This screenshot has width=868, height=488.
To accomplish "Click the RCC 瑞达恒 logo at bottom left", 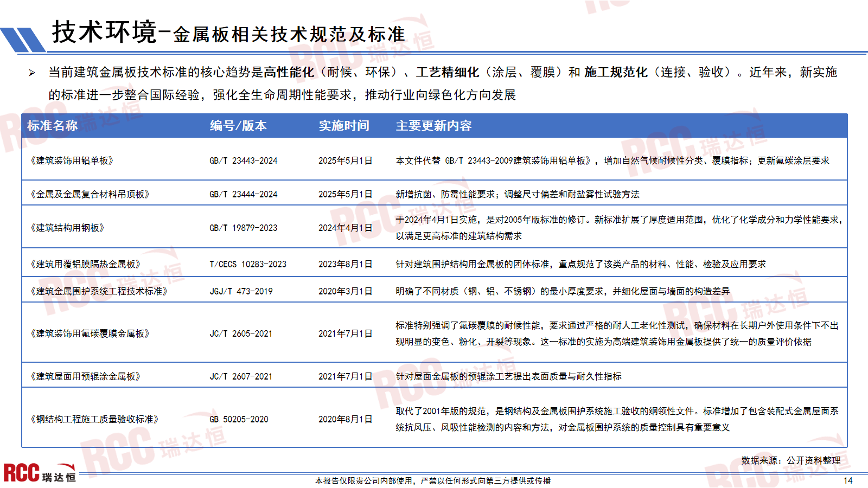I will 40,472.
